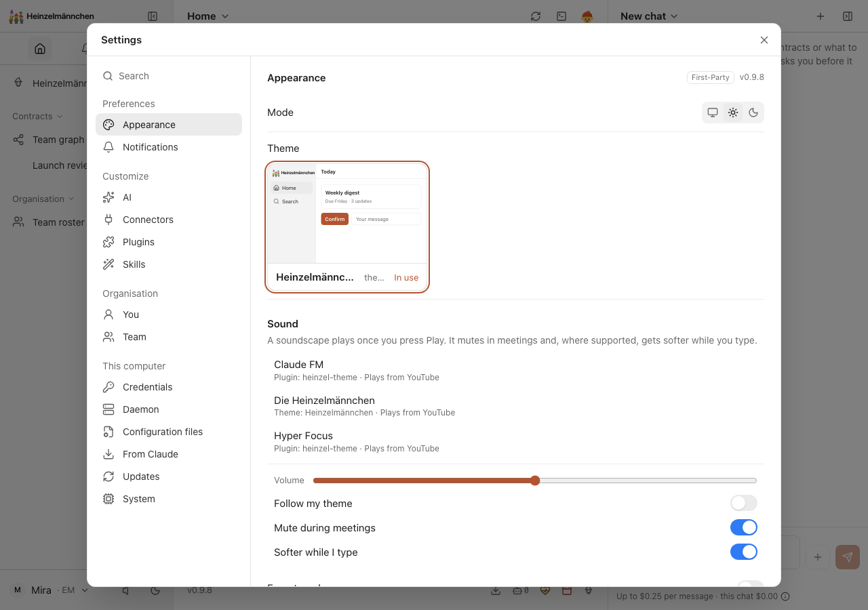Click the download icon in the bottom bar
The width and height of the screenshot is (868, 610).
pos(496,590)
